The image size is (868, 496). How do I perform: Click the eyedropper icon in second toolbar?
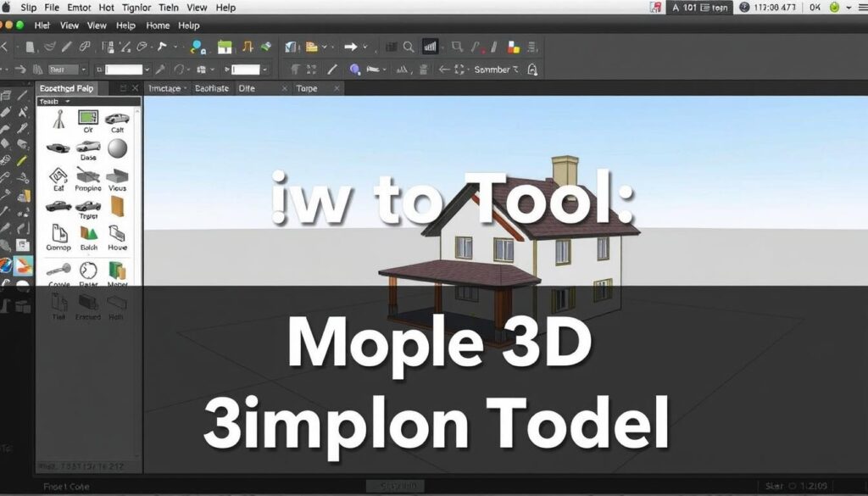tap(160, 70)
